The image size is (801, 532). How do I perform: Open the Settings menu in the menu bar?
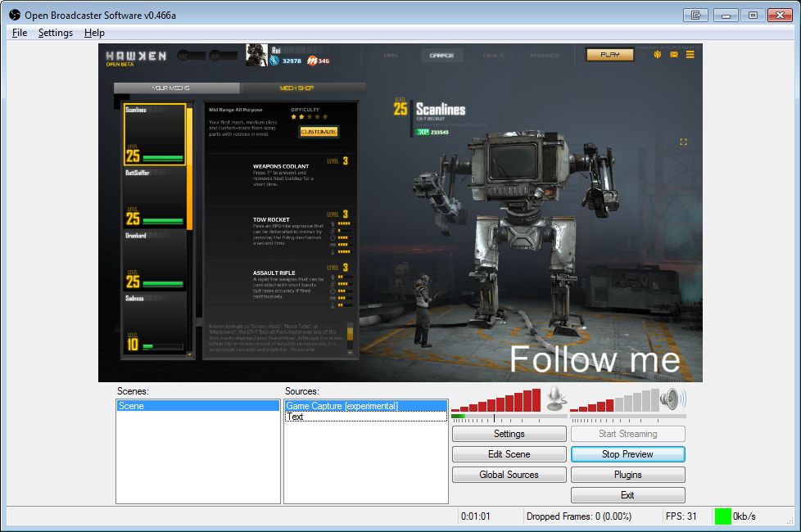pyautogui.click(x=56, y=33)
